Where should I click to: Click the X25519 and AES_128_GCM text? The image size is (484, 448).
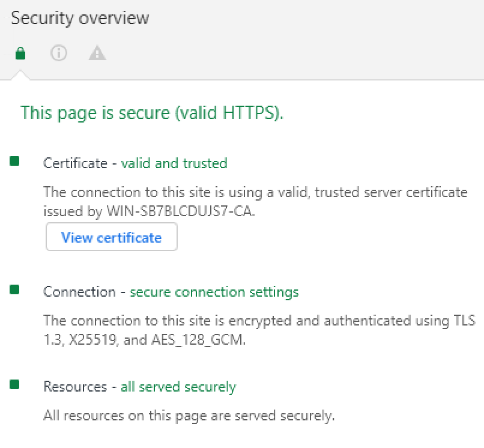click(157, 340)
